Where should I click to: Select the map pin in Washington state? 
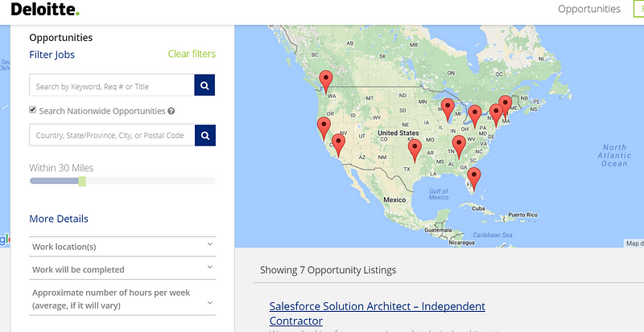326,80
